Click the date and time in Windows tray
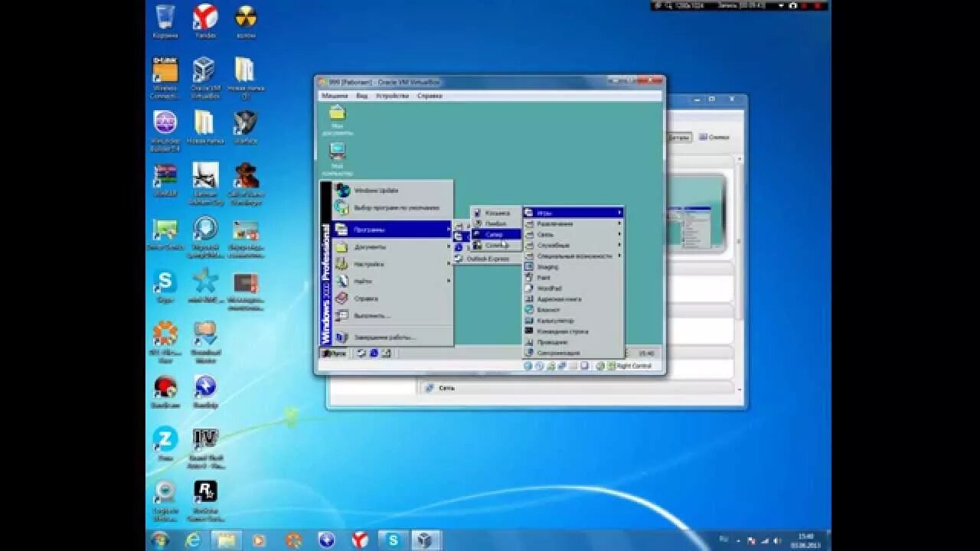 click(806, 540)
